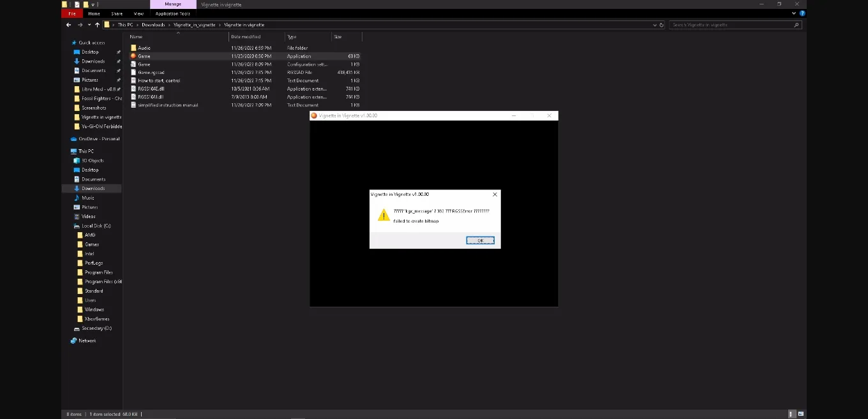Expand the ribbon with the chevron
The height and width of the screenshot is (419, 868).
click(x=794, y=13)
